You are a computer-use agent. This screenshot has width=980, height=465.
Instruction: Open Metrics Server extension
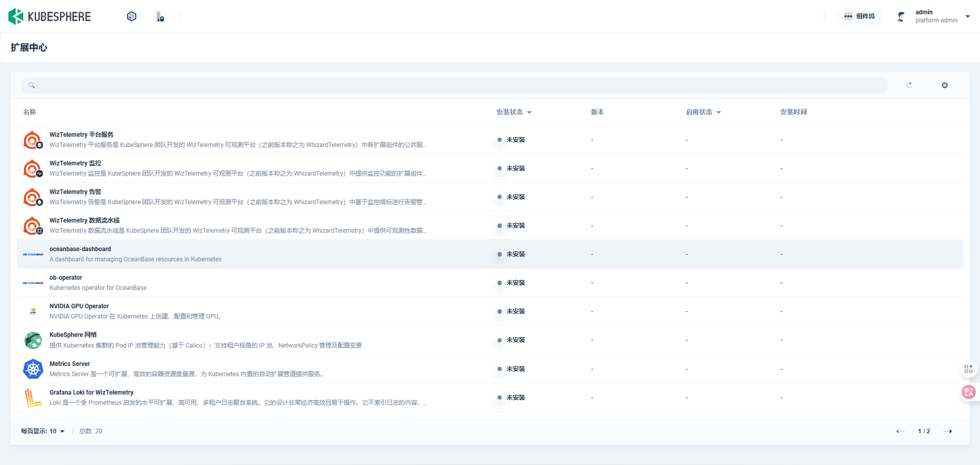(x=70, y=364)
